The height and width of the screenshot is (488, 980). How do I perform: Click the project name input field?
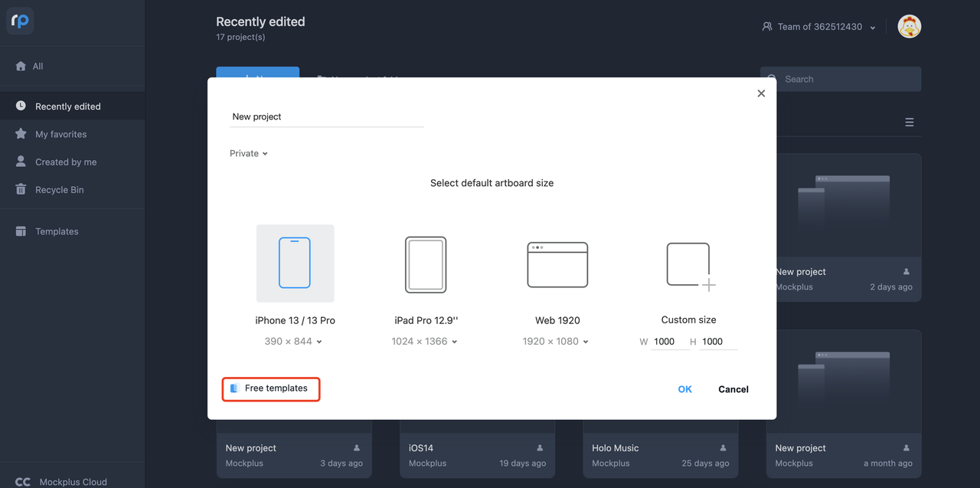coord(326,116)
